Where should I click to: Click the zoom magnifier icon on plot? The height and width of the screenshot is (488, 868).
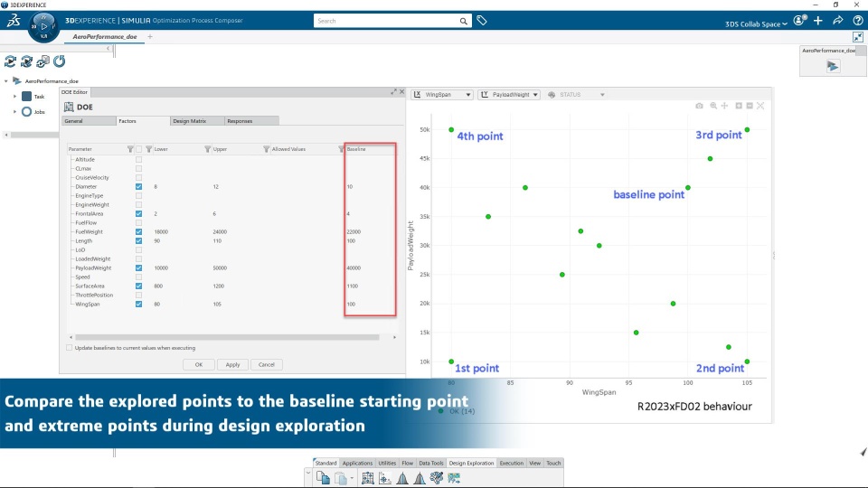[x=713, y=106]
